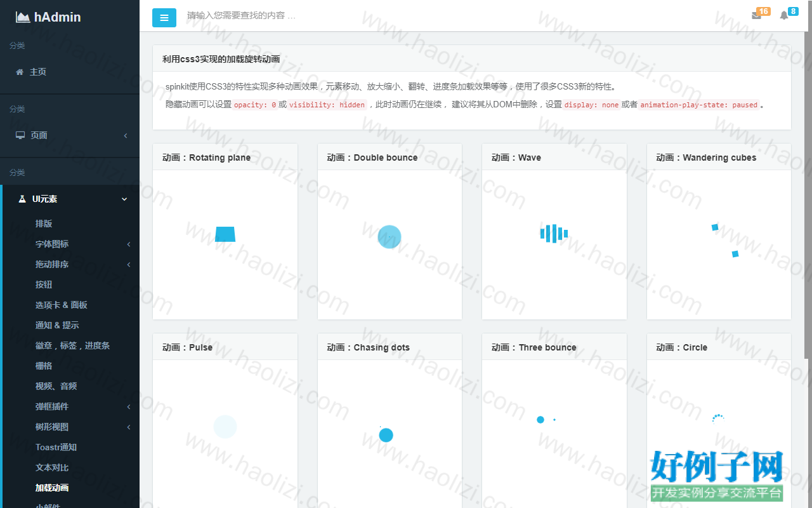Click the flask icon beside UI元素
812x508 pixels.
click(x=22, y=199)
